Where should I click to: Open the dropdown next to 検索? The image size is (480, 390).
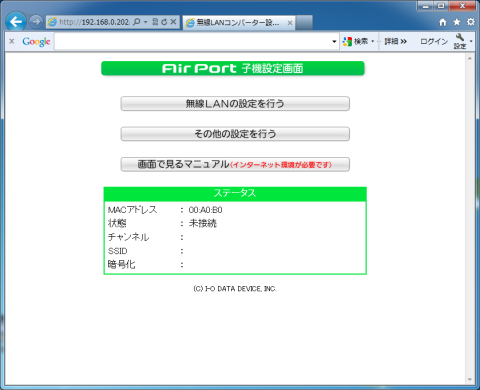pyautogui.click(x=373, y=41)
